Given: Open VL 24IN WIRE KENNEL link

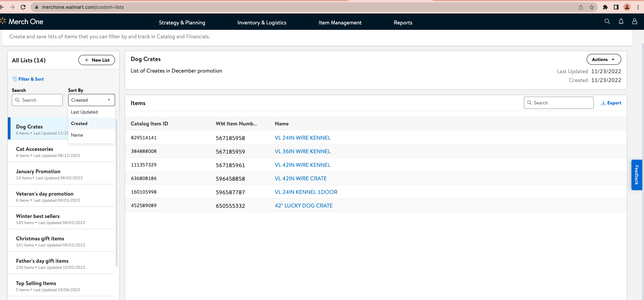Looking at the screenshot, I should (302, 138).
